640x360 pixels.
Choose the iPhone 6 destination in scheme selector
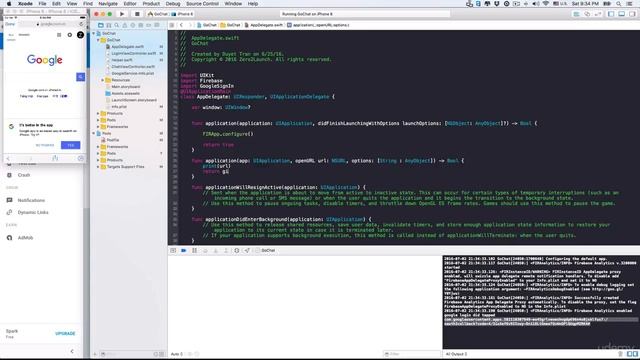[x=182, y=14]
